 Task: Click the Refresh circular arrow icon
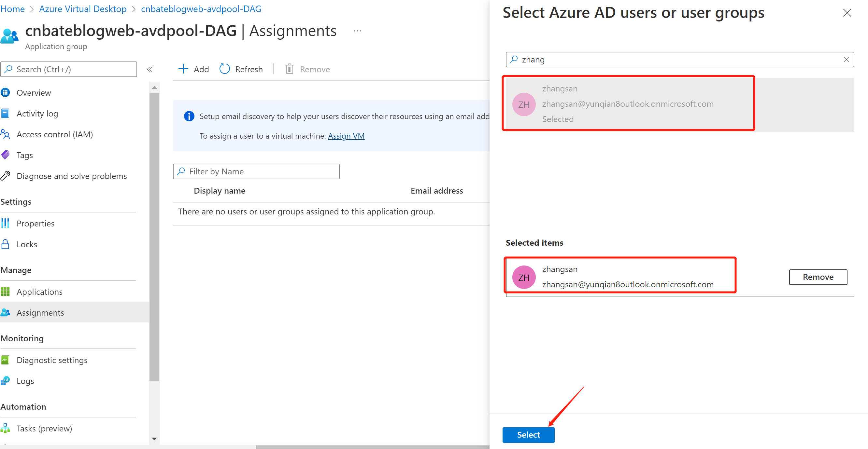(225, 69)
